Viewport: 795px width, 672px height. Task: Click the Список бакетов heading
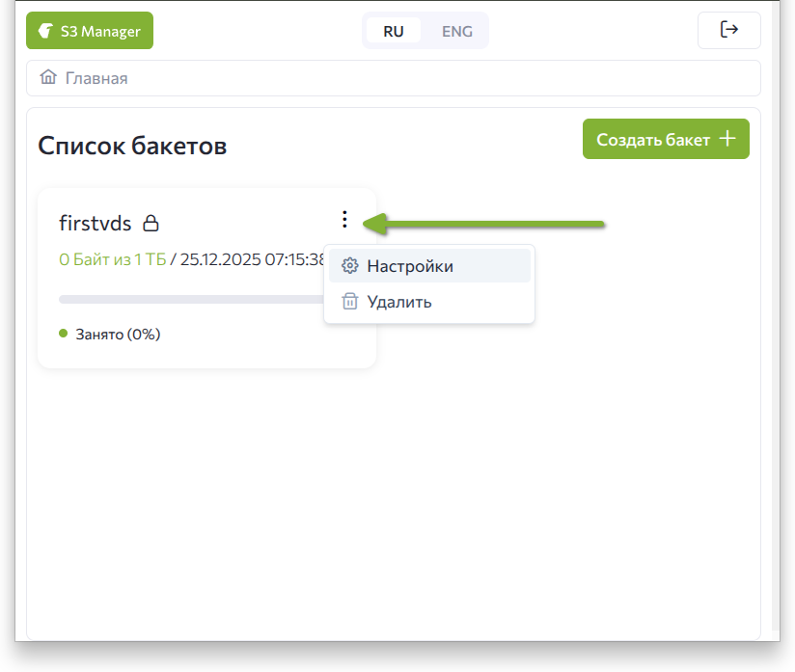point(132,146)
